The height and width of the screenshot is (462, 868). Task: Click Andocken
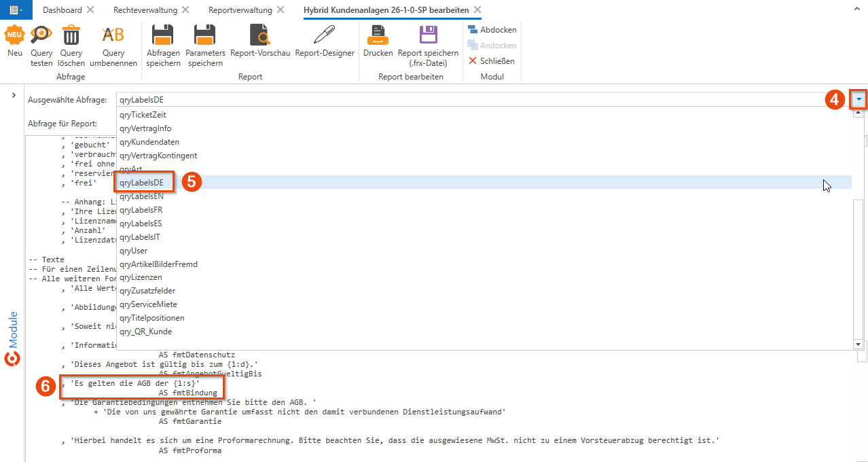click(492, 46)
